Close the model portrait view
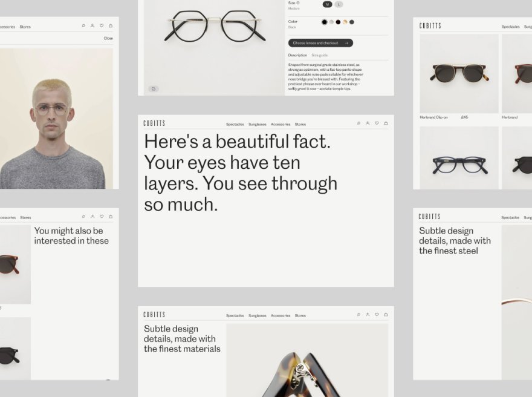This screenshot has height=397, width=532. pyautogui.click(x=108, y=38)
